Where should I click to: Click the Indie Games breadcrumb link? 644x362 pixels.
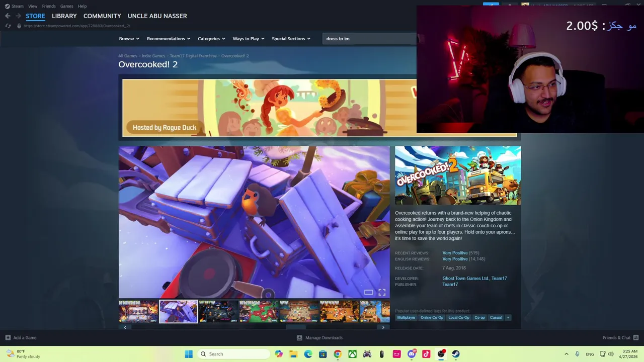[x=153, y=56]
